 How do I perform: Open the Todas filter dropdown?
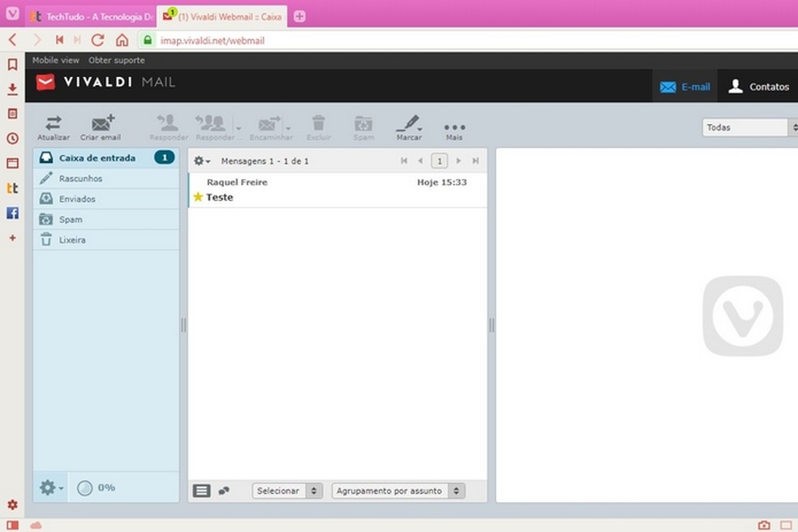click(749, 127)
